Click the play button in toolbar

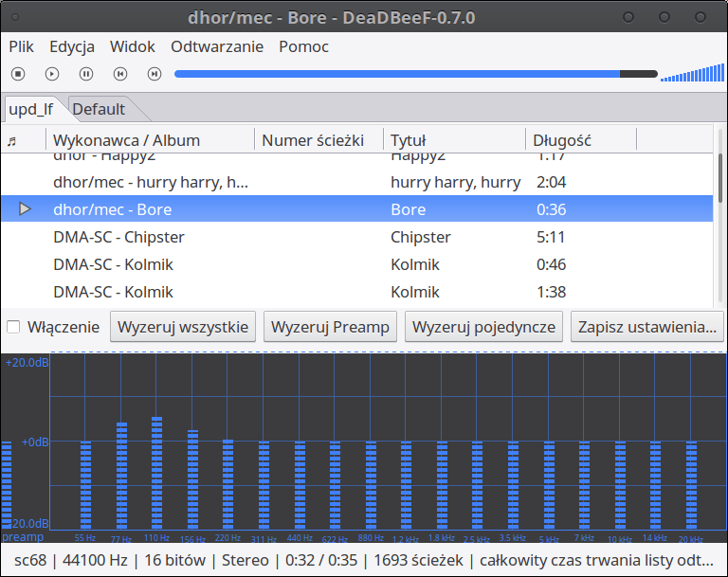point(52,74)
